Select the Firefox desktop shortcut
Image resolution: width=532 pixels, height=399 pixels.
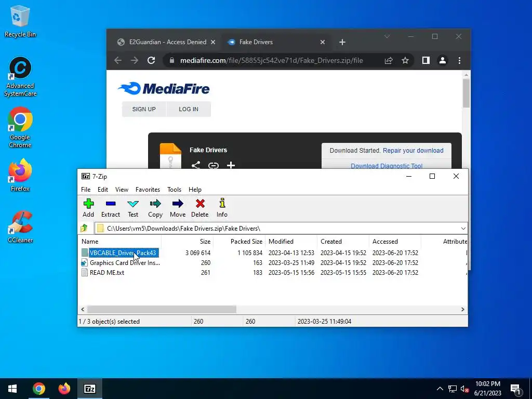tap(20, 176)
